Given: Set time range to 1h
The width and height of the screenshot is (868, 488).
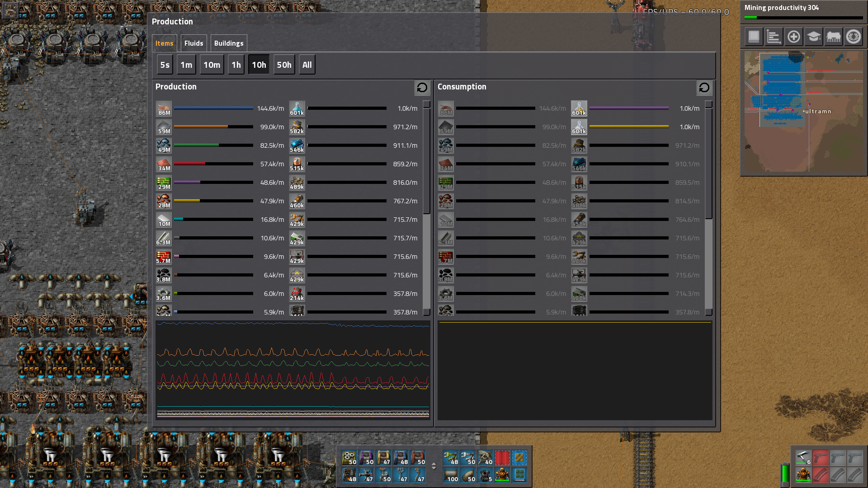Looking at the screenshot, I should 236,65.
